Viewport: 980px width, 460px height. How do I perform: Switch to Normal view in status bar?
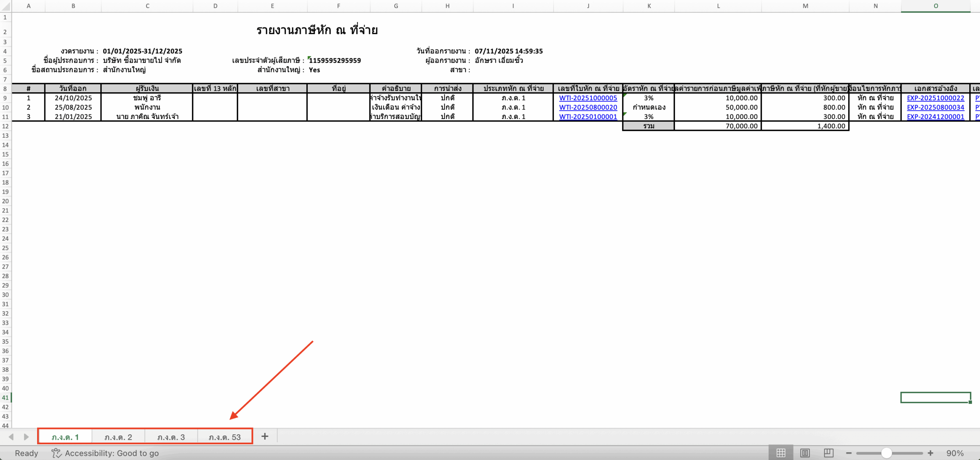(x=781, y=453)
